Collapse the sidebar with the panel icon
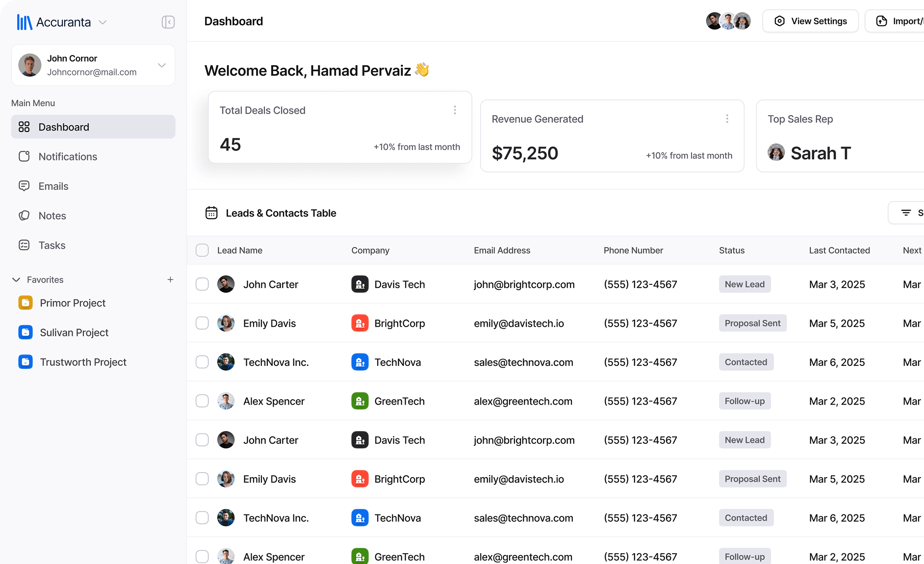This screenshot has width=924, height=564. pyautogui.click(x=168, y=22)
